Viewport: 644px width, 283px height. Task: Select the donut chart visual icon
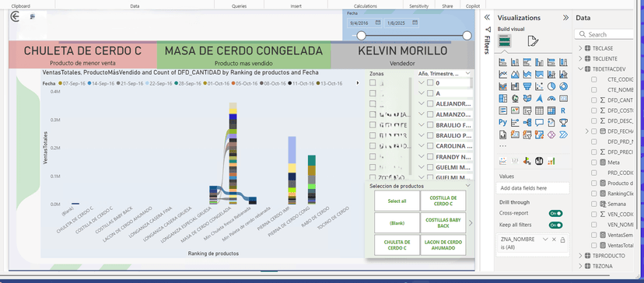(x=563, y=86)
